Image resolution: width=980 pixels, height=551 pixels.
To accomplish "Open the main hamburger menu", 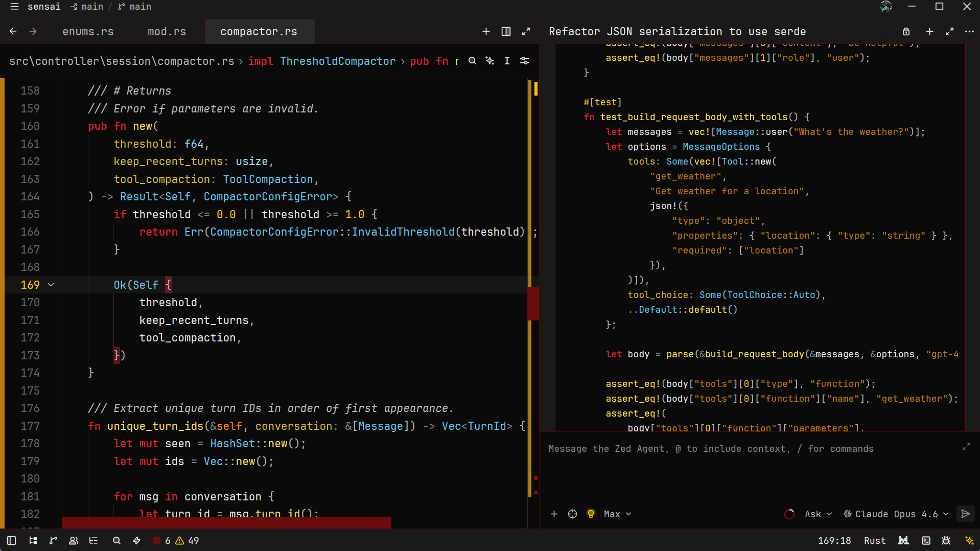I will point(14,7).
